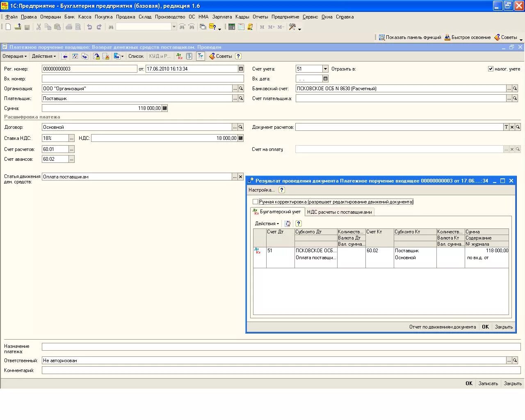
Task: Click the Список button in document toolbar
Action: 136,56
